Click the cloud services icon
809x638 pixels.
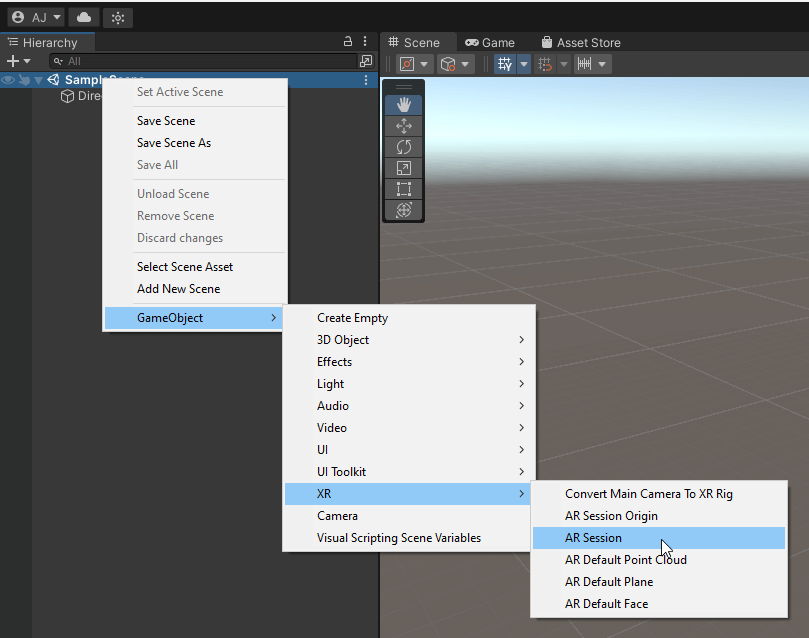pyautogui.click(x=84, y=18)
